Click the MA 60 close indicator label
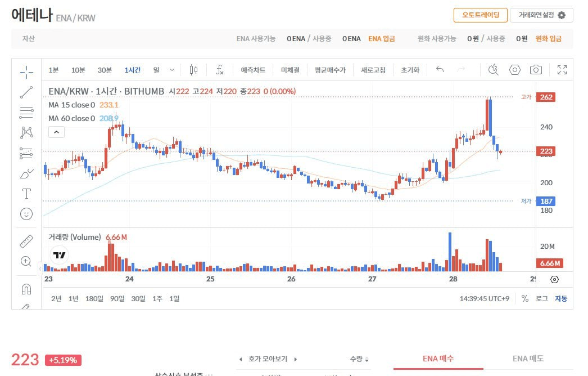588x376 pixels. point(71,118)
